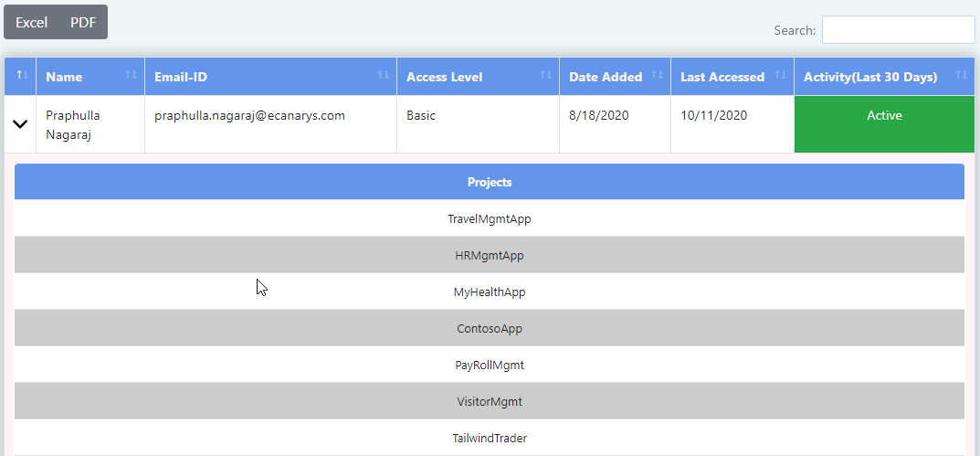
Task: Collapse Praphulla Nagaraj's row with the chevron
Action: point(21,124)
